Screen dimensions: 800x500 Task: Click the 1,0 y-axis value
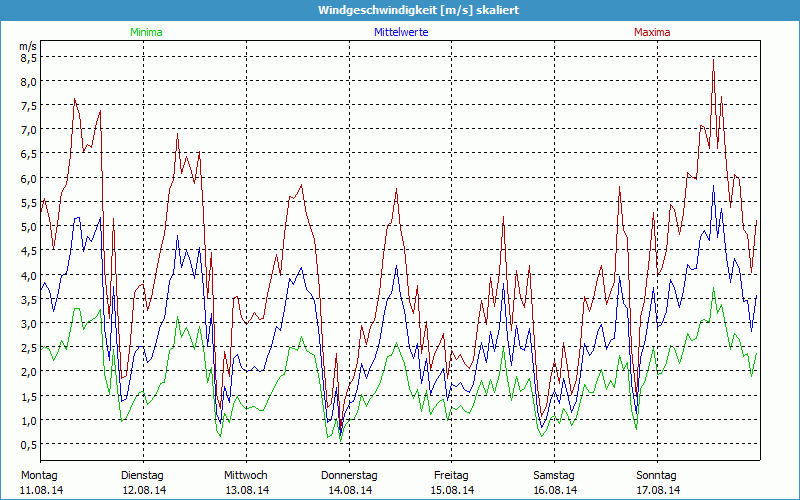pyautogui.click(x=29, y=421)
